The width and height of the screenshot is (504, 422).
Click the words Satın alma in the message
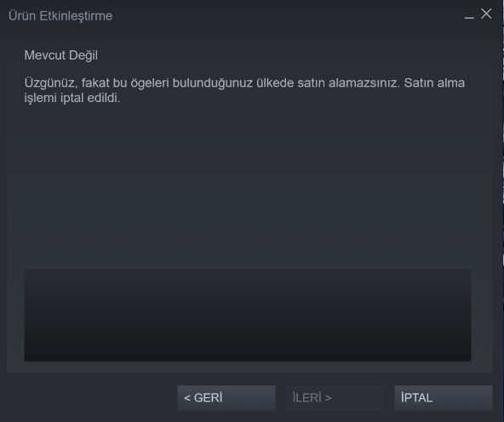tap(434, 83)
